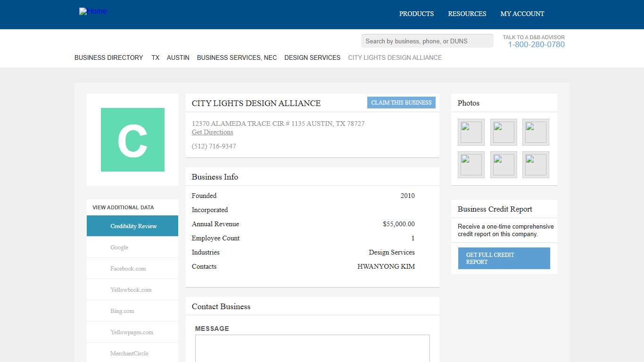Click the business search input field
The width and height of the screenshot is (644, 362).
(x=427, y=41)
